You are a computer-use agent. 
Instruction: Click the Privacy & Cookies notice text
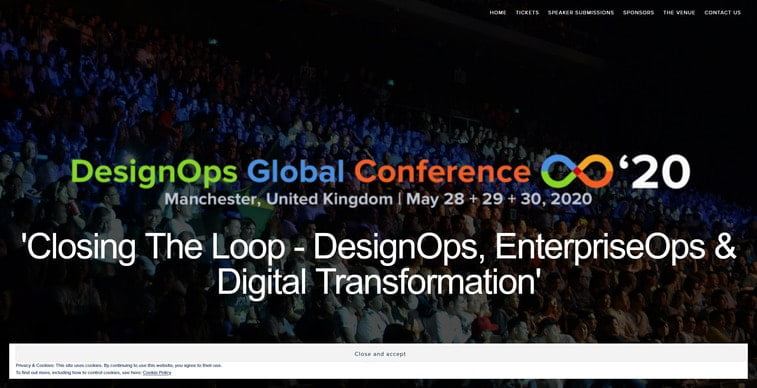(x=119, y=365)
